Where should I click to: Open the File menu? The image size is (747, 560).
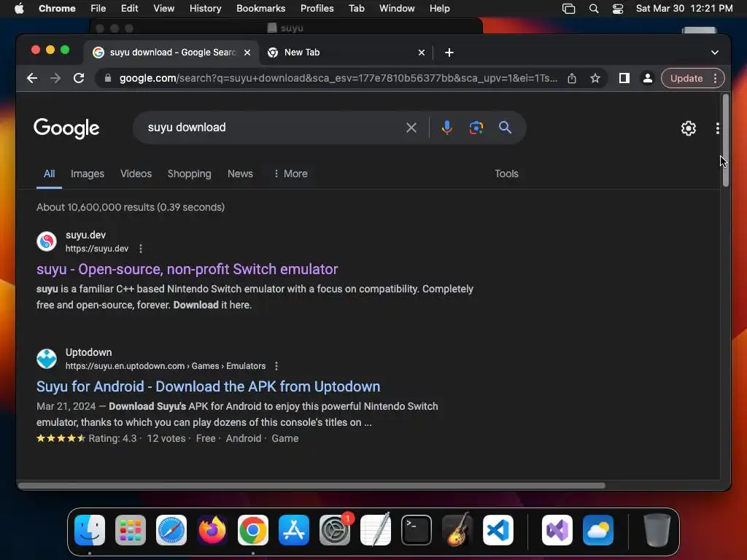[98, 9]
